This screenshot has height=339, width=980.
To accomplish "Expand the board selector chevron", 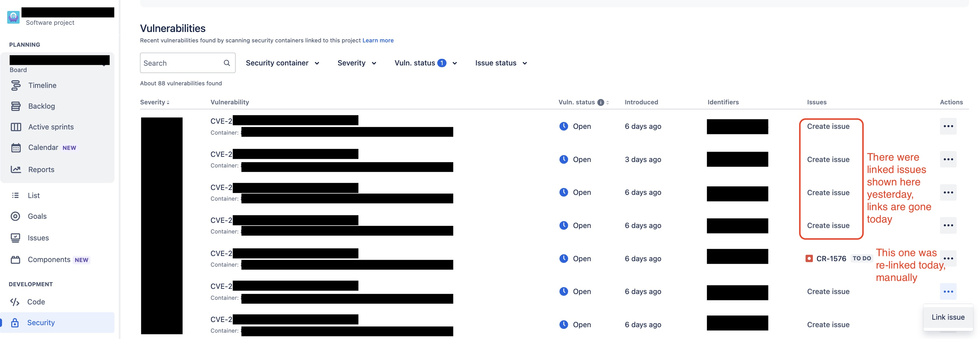I will coord(104,65).
